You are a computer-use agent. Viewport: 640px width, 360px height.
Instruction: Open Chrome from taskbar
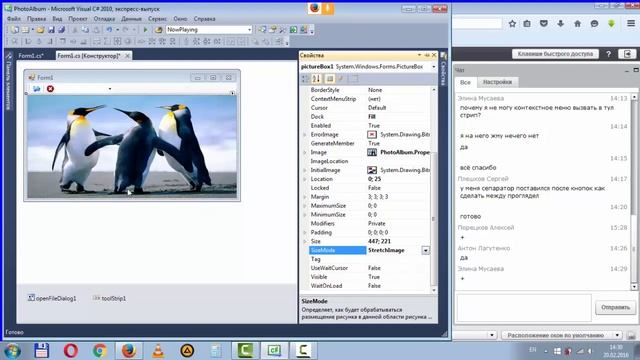click(99, 351)
